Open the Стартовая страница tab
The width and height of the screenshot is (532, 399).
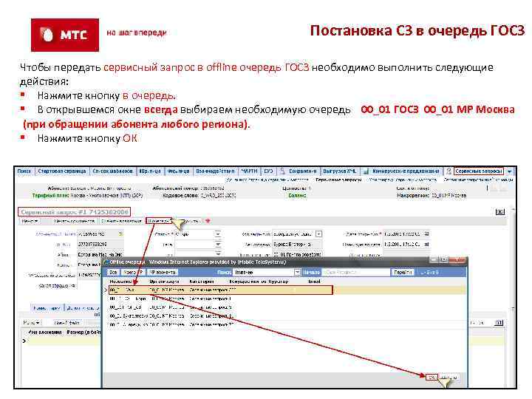(62, 171)
